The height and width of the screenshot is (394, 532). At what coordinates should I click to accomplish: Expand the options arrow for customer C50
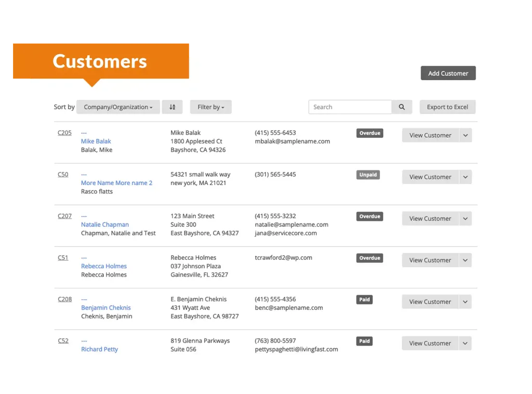coord(465,177)
